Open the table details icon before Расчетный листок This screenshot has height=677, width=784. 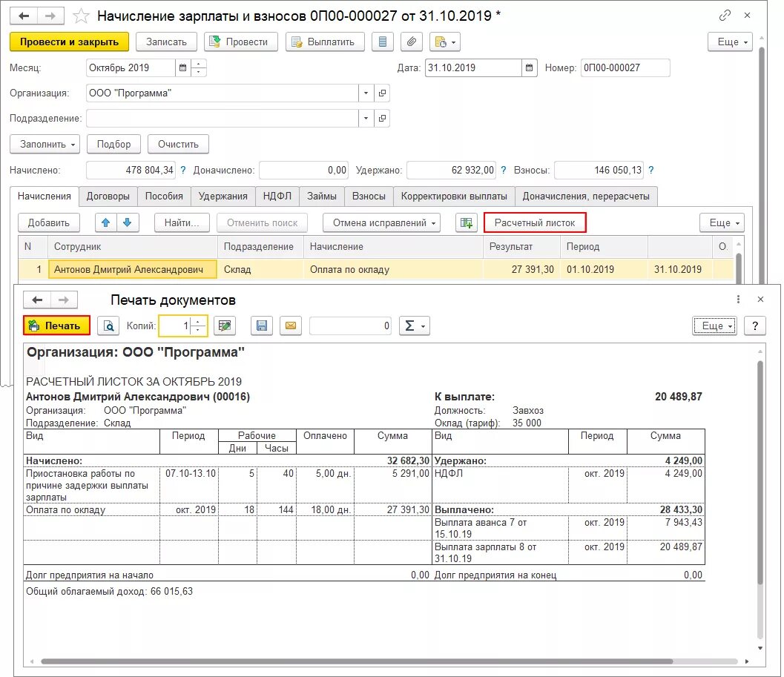[466, 223]
